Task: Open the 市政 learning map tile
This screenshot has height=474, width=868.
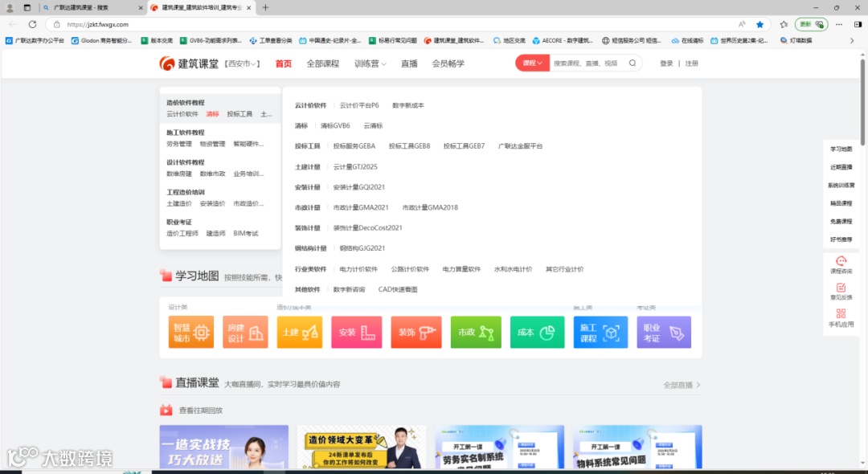Action: click(x=476, y=332)
